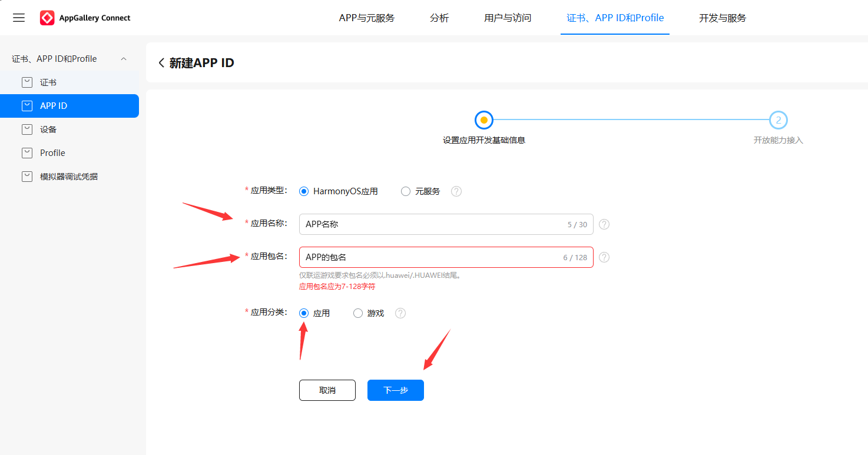Screen dimensions: 868x455
Task: Click the help icon beside 元服务
Action: pos(456,191)
